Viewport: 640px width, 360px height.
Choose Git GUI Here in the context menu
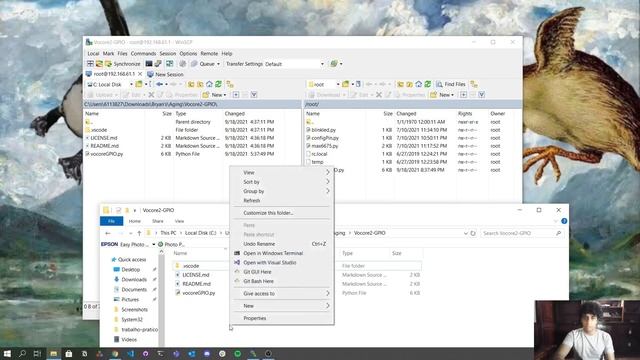(282, 272)
